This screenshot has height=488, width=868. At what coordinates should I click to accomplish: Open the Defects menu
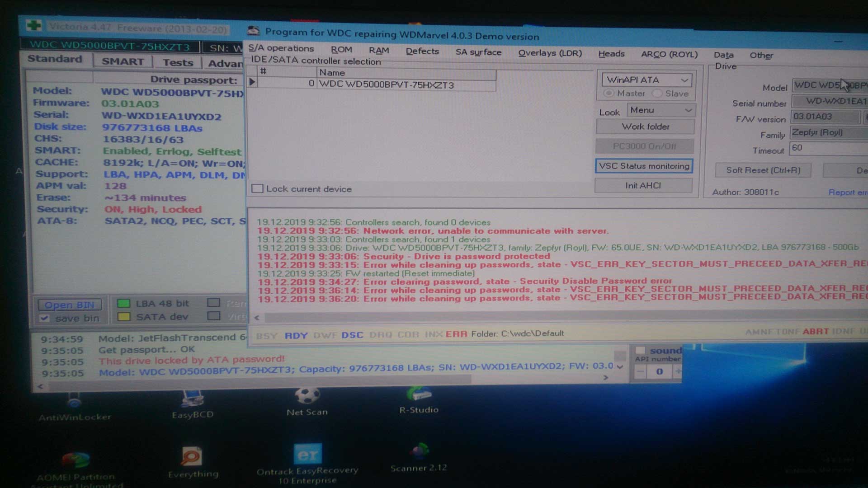click(x=422, y=51)
